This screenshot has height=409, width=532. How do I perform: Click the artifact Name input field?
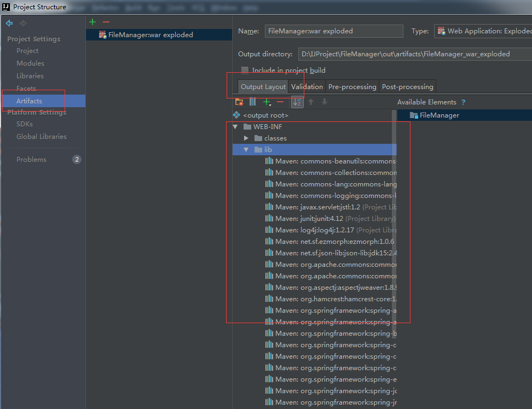pos(333,31)
